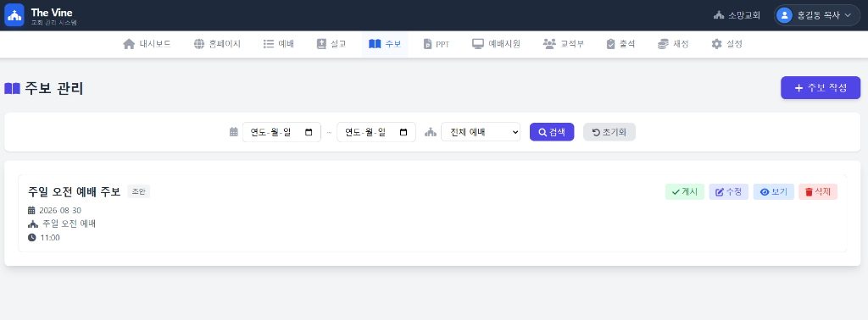This screenshot has height=320, width=868.
Task: Go to the 예배 tab
Action: 278,44
